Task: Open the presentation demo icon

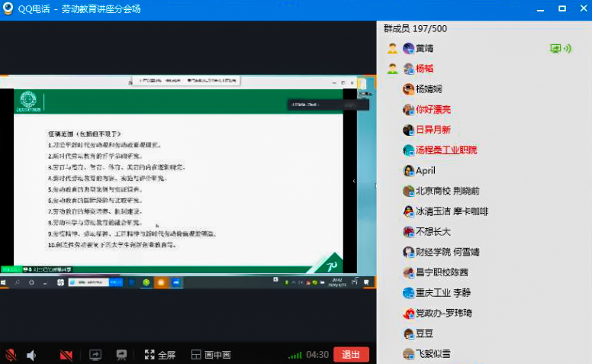Action: tap(121, 355)
